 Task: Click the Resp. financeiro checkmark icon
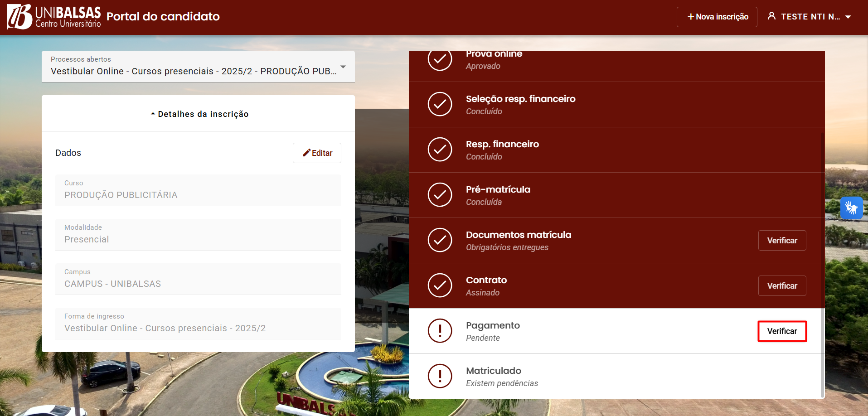tap(440, 150)
